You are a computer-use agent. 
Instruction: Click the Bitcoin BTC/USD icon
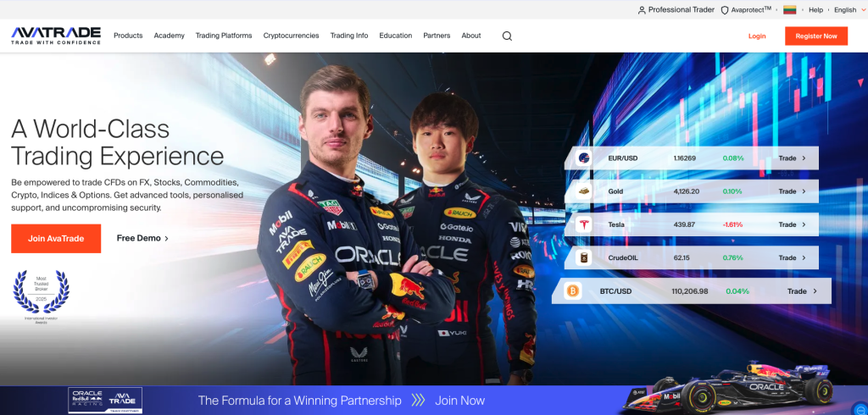tap(572, 291)
